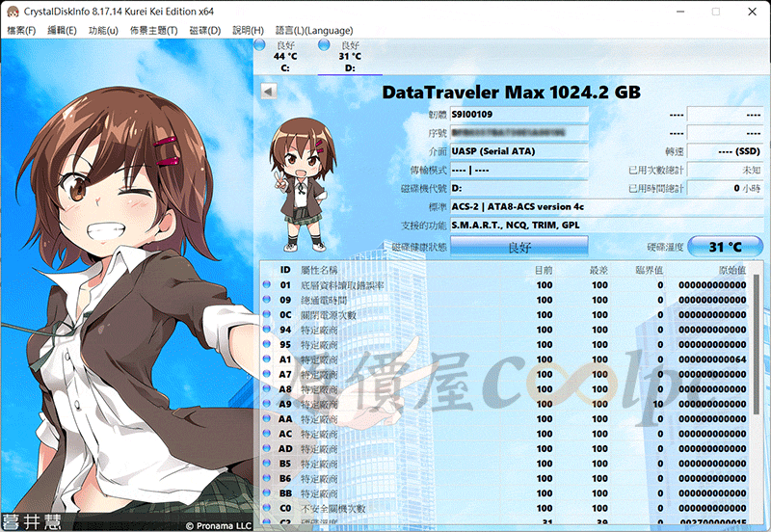Click the status orb for attribute A8
This screenshot has width=771, height=532.
pyautogui.click(x=267, y=388)
